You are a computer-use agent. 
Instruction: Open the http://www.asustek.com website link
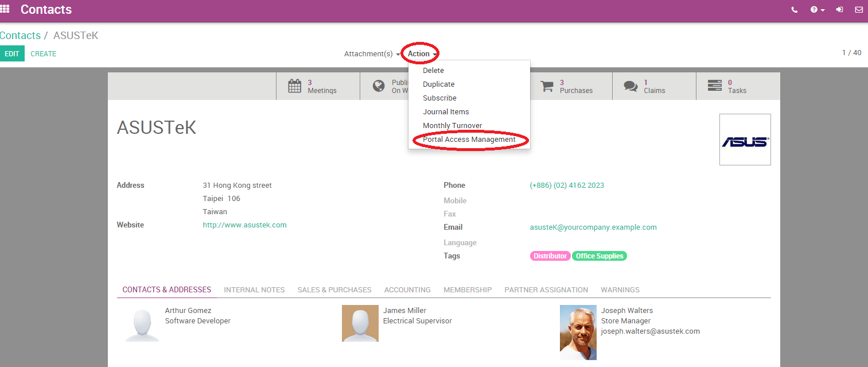pos(245,225)
